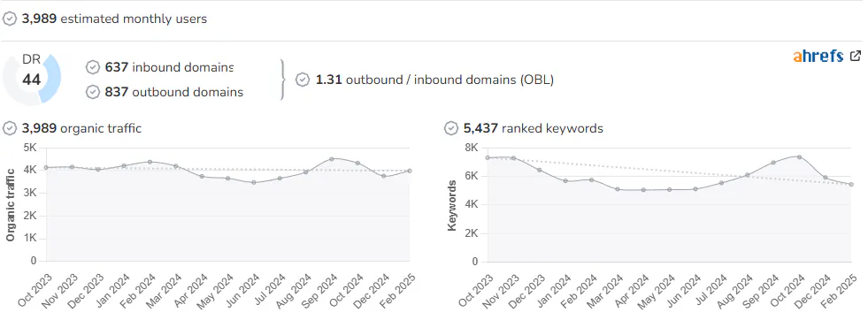This screenshot has height=320, width=868.
Task: Open the external link icon next to ahrefs
Action: 856,56
